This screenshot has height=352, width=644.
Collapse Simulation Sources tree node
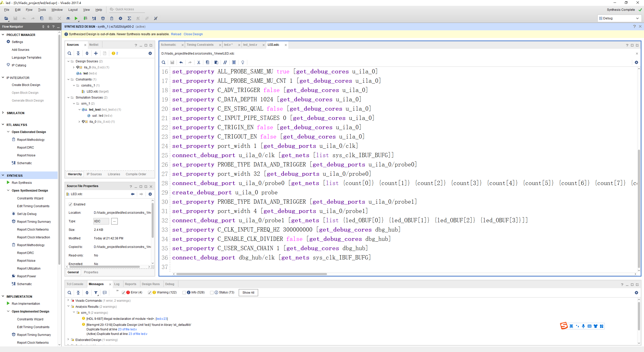tap(68, 98)
